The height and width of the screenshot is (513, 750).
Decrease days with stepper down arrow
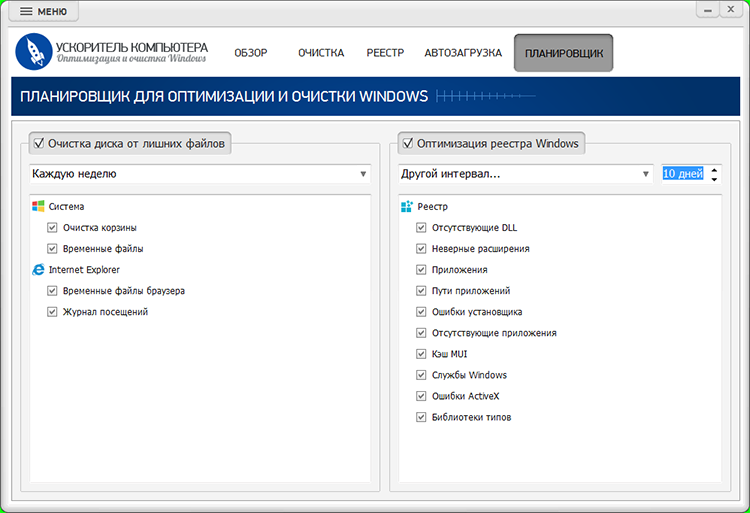714,179
